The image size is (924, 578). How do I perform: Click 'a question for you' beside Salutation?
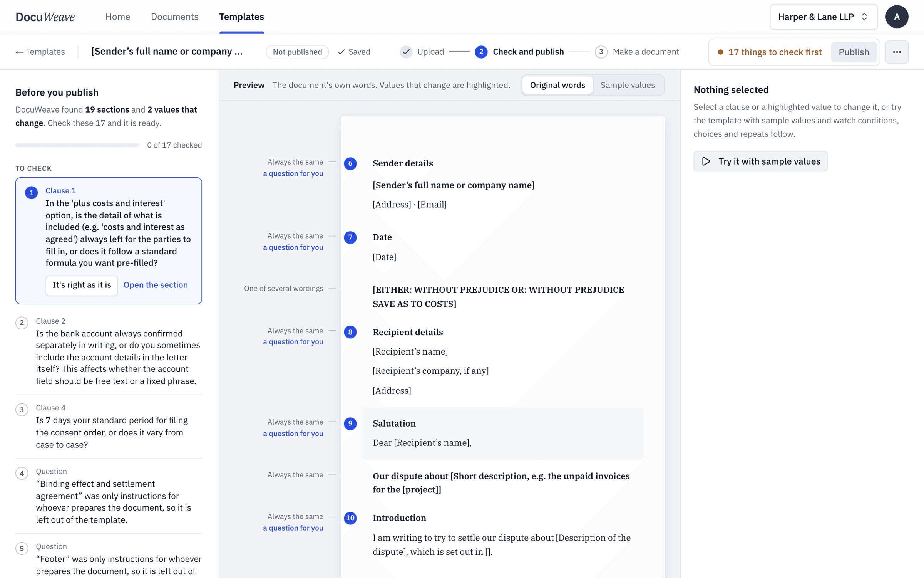pyautogui.click(x=293, y=434)
